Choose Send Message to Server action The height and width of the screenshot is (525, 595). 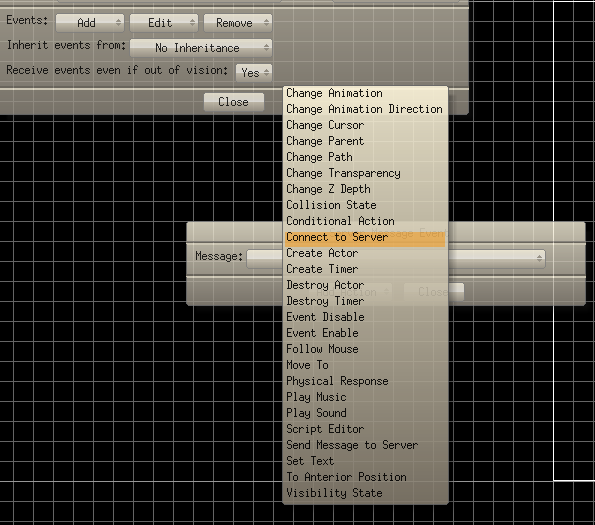(365, 445)
